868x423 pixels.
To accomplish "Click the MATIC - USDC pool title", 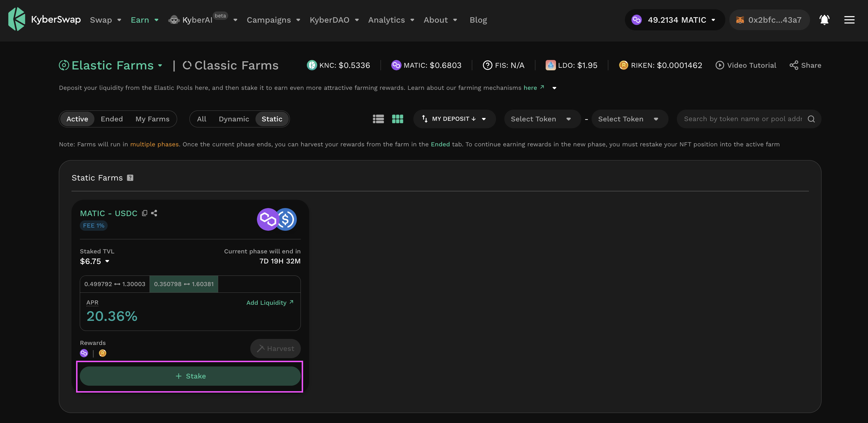I will click(x=108, y=213).
